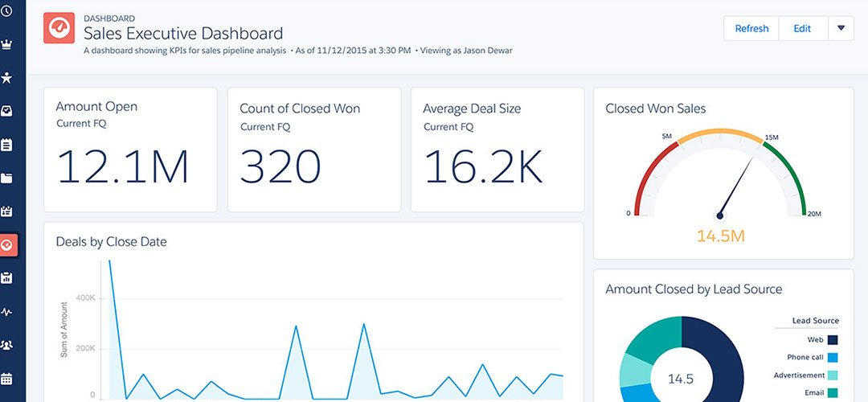The image size is (868, 402).
Task: Open the folder icon in sidebar
Action: coord(6,178)
